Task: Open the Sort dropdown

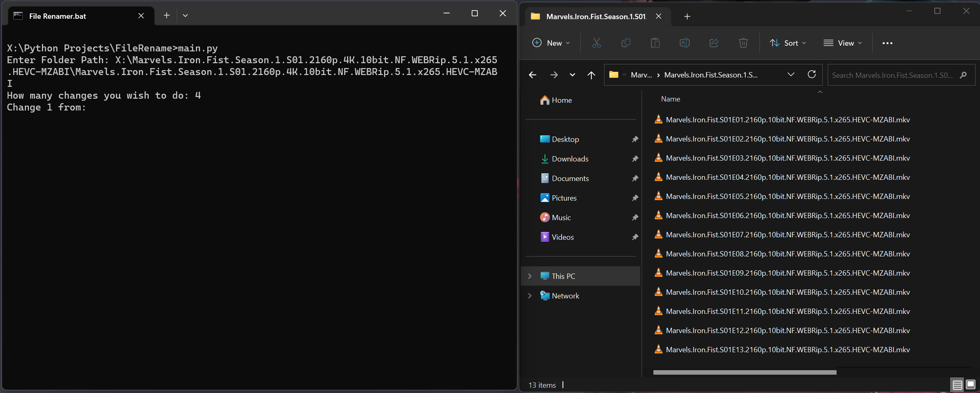Action: (787, 43)
